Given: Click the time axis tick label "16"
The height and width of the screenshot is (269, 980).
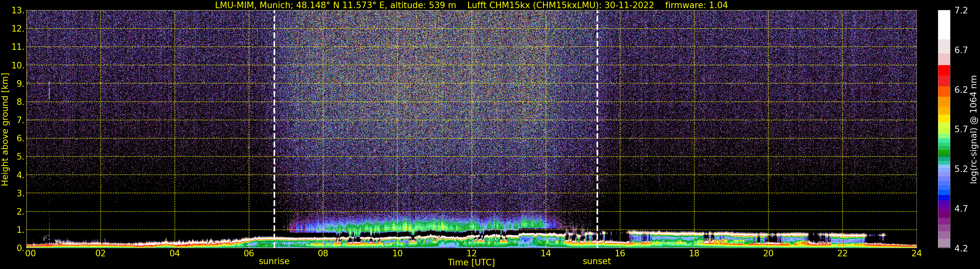Looking at the screenshot, I should 620,253.
